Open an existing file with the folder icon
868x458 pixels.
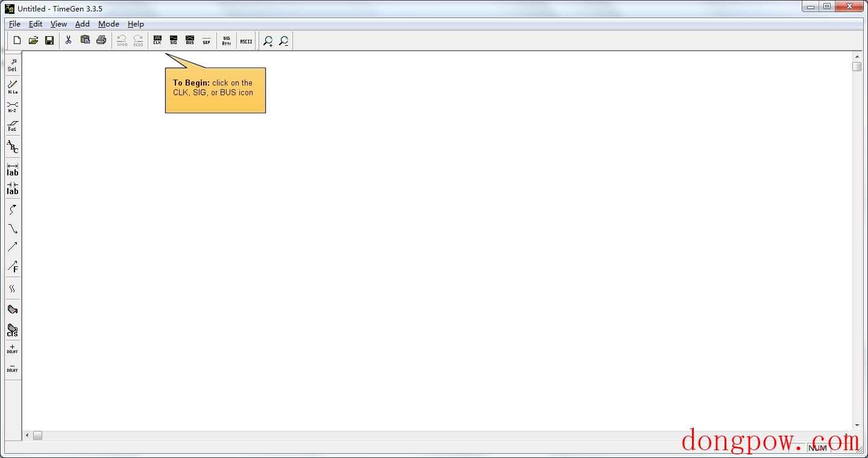(x=33, y=40)
